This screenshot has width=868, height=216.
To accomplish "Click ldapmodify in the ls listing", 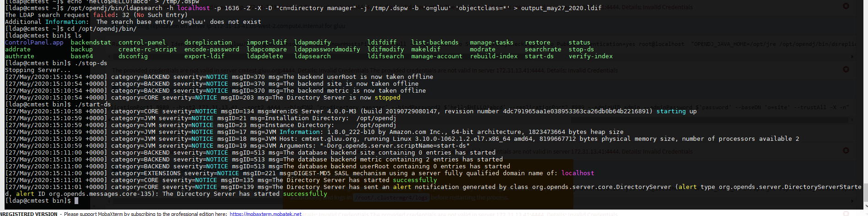I will 313,42.
